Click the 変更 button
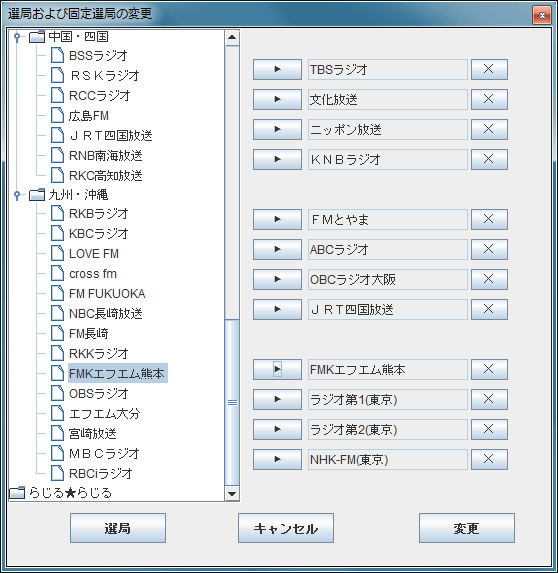The height and width of the screenshot is (573, 558). (x=467, y=528)
